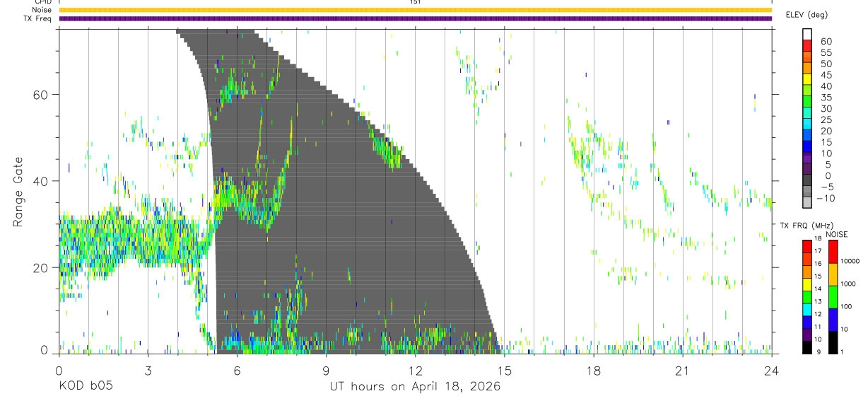Click the red 17–18 MHz TX frequency swatch
The image size is (868, 401).
807,246
